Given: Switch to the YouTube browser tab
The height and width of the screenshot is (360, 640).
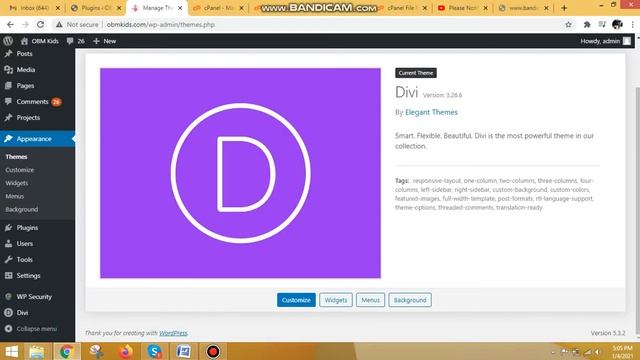Looking at the screenshot, I should tap(463, 8).
